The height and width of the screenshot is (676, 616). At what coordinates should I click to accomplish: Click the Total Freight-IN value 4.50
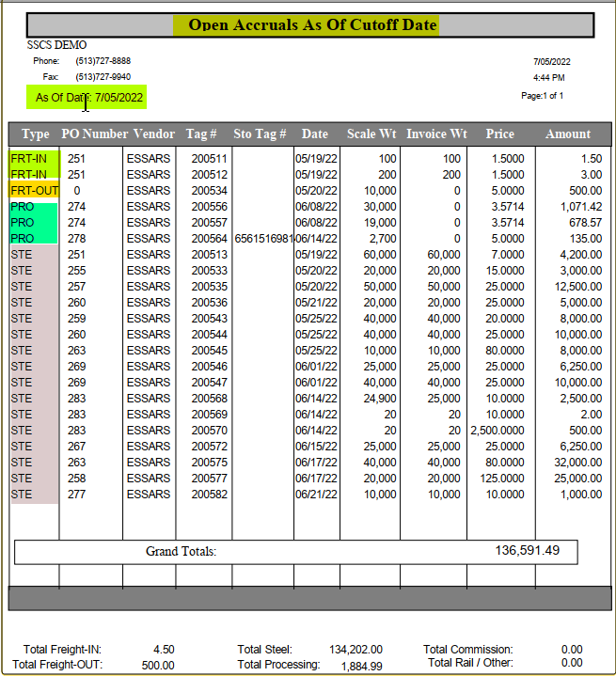pos(164,650)
